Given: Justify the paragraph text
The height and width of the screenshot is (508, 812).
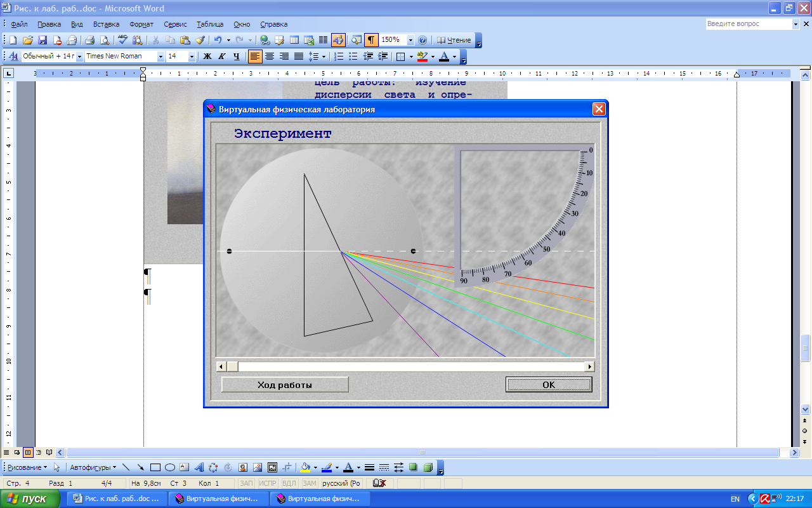Looking at the screenshot, I should click(x=298, y=57).
